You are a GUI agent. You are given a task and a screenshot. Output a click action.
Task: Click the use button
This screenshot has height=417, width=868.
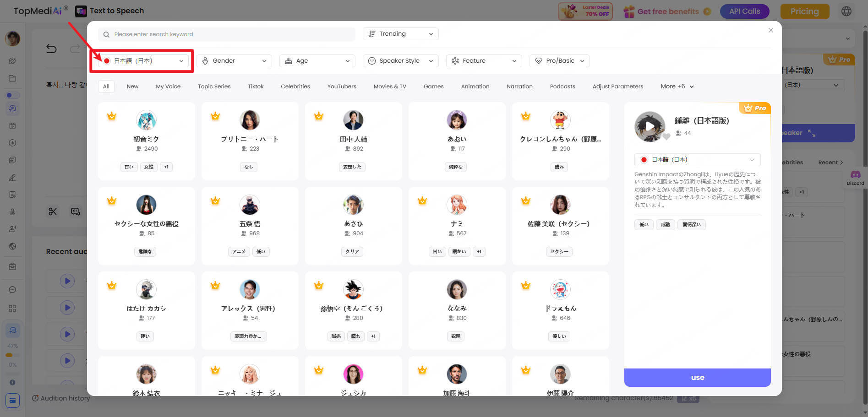click(x=697, y=378)
